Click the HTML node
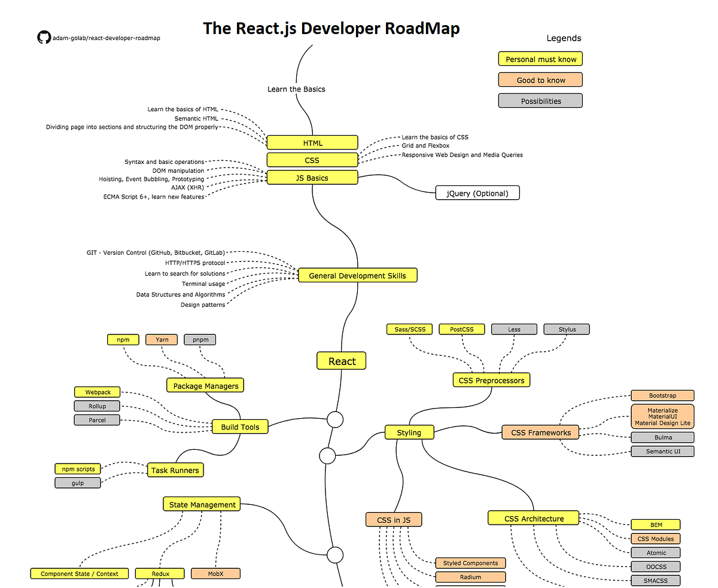The width and height of the screenshot is (718, 588). 312,142
